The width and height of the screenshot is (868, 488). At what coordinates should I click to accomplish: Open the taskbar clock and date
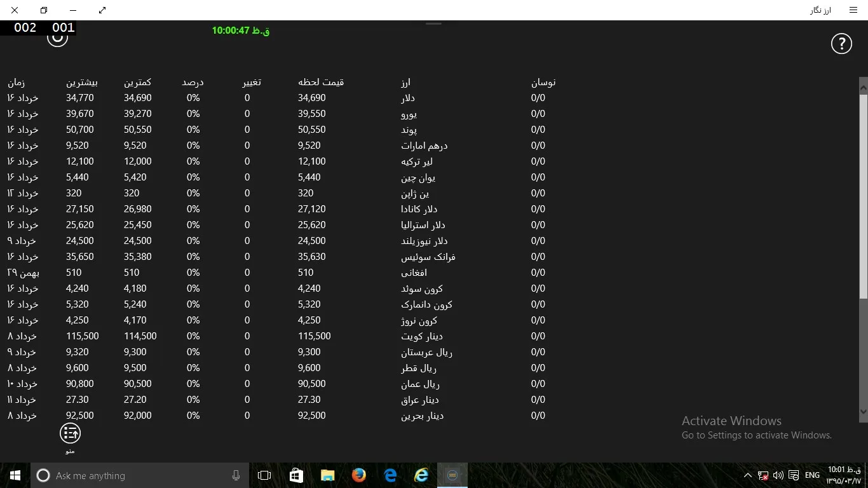[843, 475]
